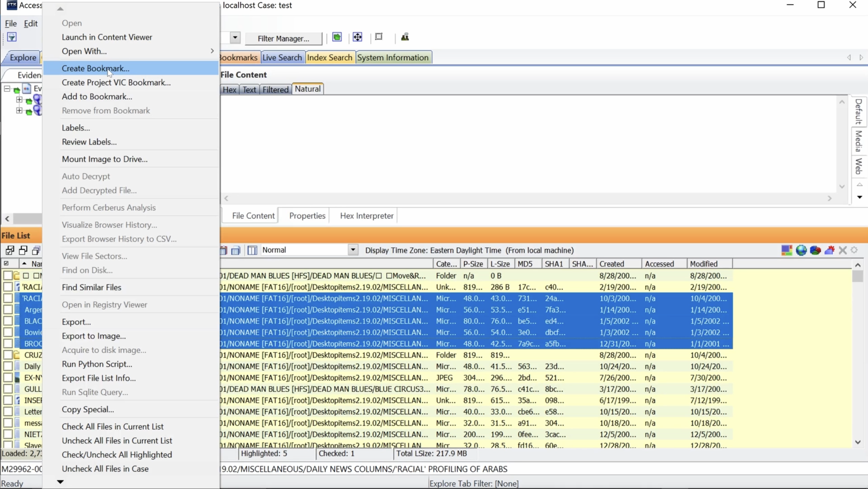The height and width of the screenshot is (489, 868).
Task: Click the stacked-pages icon in File List toolbar
Action: (x=36, y=250)
